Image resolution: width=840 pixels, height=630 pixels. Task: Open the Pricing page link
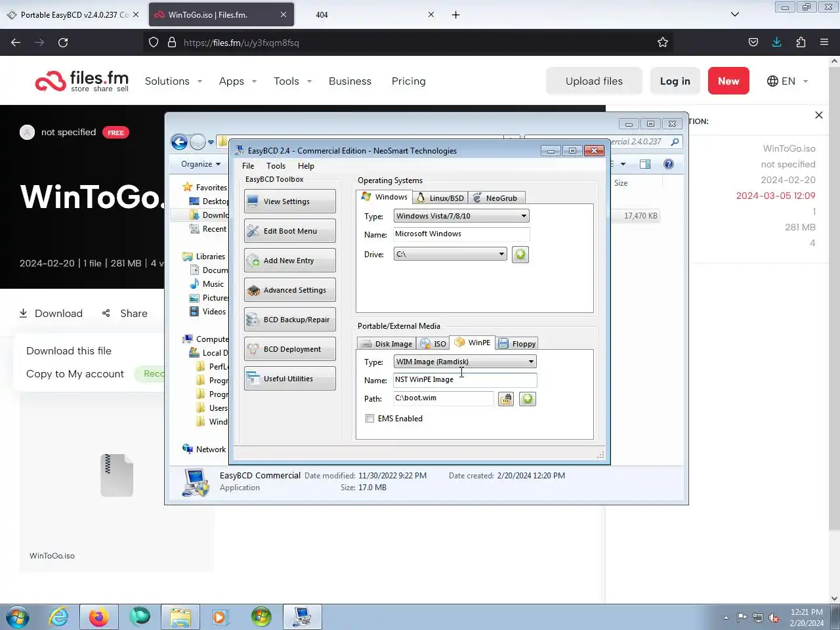coord(409,81)
